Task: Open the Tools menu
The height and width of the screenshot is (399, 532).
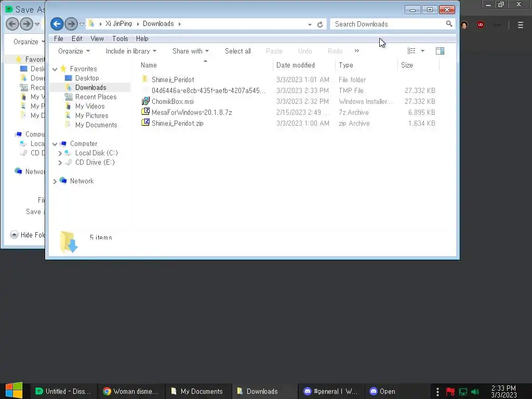Action: click(x=120, y=38)
